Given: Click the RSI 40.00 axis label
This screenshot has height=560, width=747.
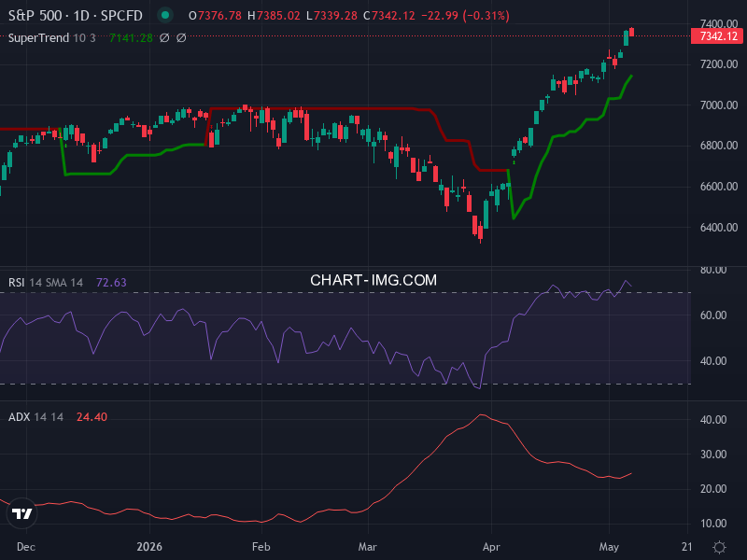Looking at the screenshot, I should [713, 361].
